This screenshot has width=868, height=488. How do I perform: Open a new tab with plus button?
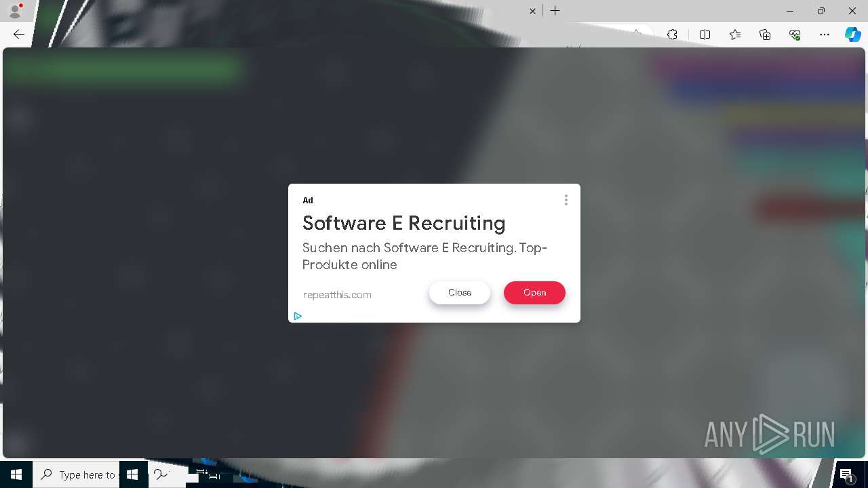coord(555,11)
